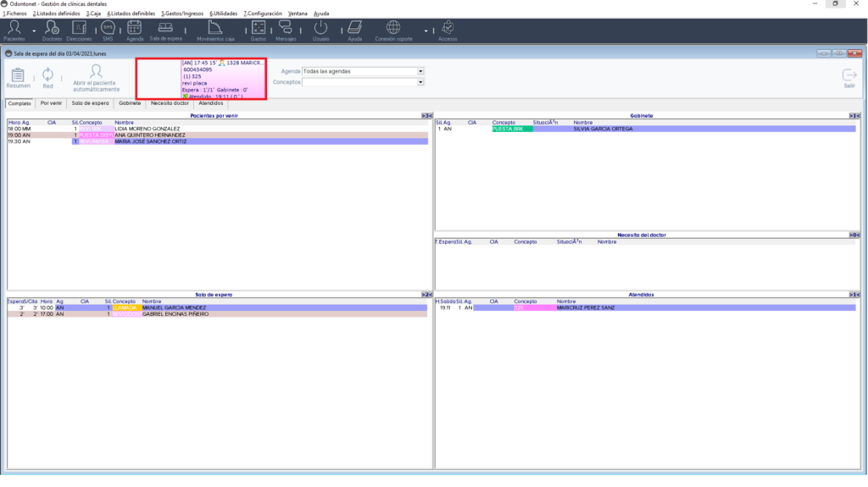The height and width of the screenshot is (487, 868).
Task: Open the Pacientes toolbar icon
Action: point(14,30)
